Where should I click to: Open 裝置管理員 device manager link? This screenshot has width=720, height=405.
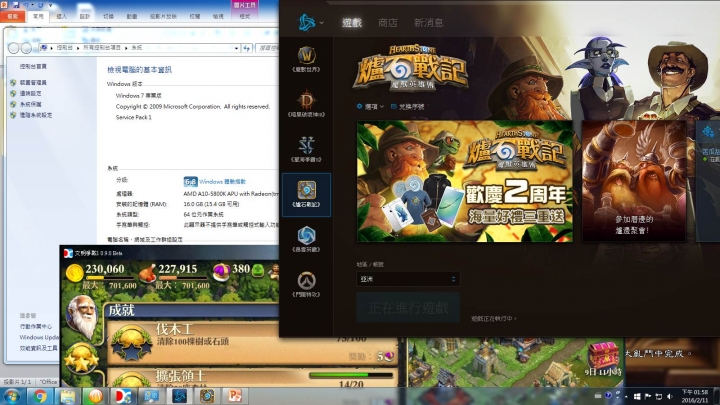click(33, 83)
